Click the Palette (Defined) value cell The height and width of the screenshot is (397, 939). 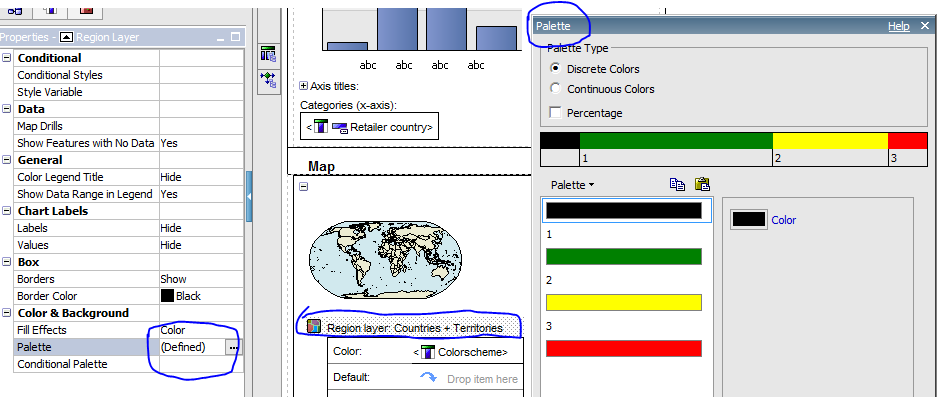192,347
